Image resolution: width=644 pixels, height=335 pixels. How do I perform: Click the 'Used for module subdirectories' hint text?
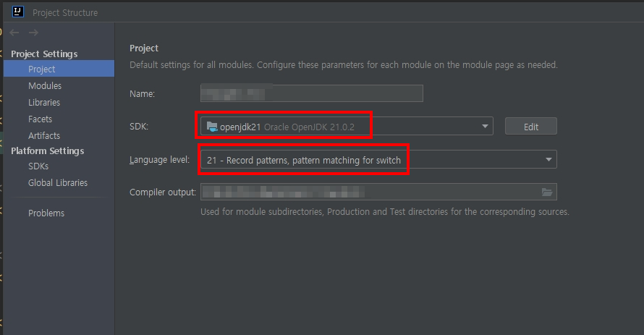tap(385, 212)
